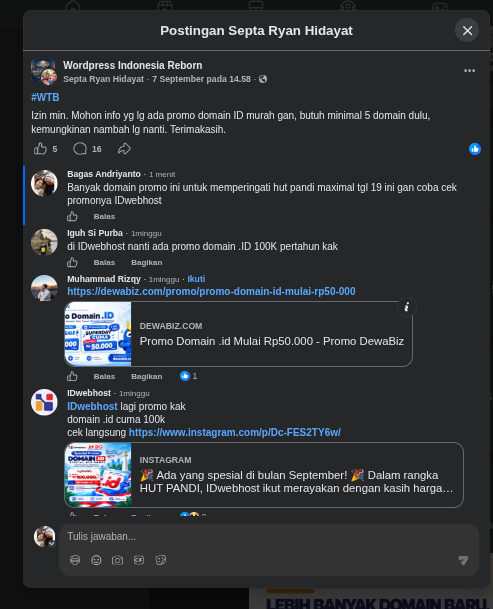Image resolution: width=493 pixels, height=609 pixels.
Task: Open the Instagram link preview thumbnail
Action: 98,475
